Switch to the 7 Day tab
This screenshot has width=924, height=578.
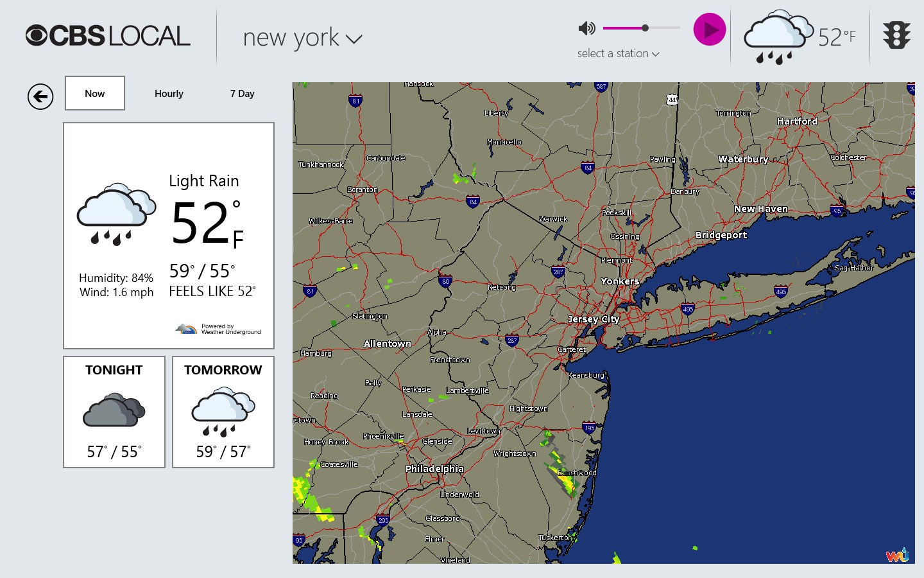tap(242, 93)
